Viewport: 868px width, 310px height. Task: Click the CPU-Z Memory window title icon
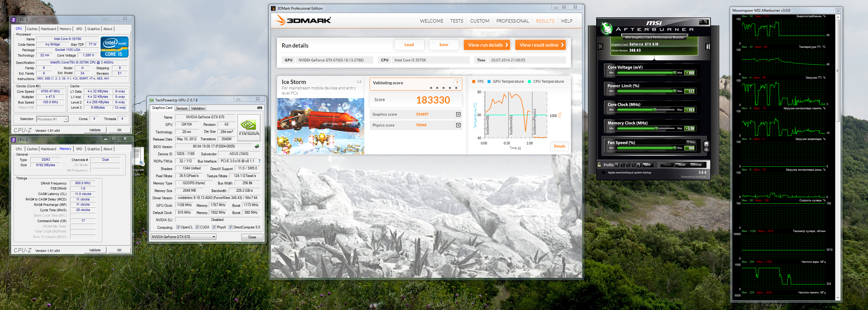pyautogui.click(x=14, y=140)
